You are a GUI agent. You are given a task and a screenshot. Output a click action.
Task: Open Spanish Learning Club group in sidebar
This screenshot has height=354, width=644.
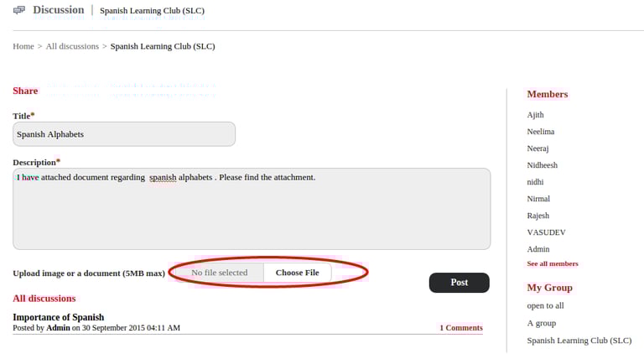click(x=579, y=341)
